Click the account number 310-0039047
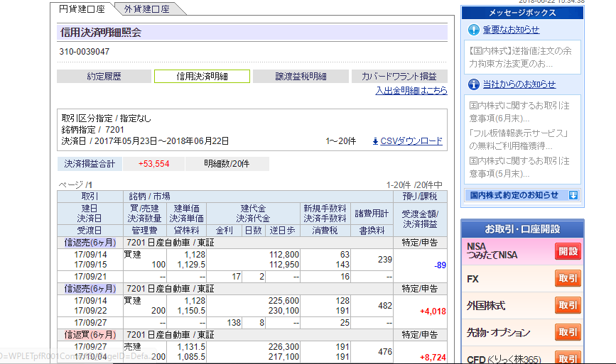 click(x=84, y=52)
